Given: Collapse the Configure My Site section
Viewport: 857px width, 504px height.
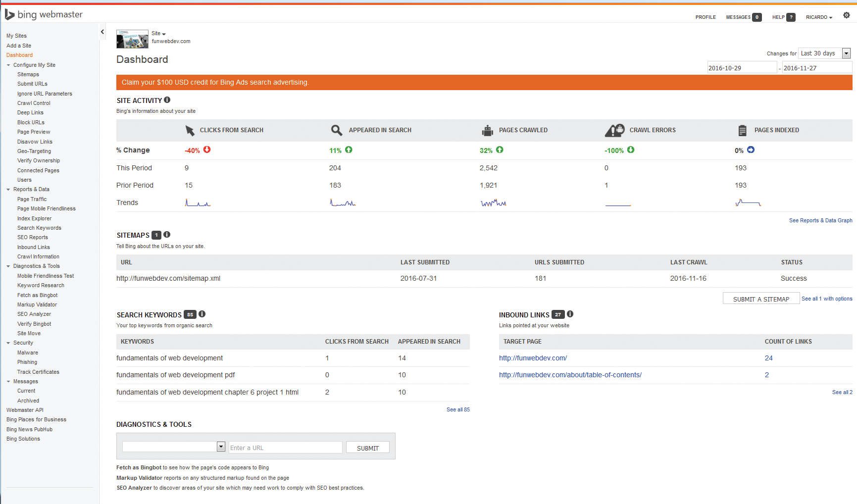Looking at the screenshot, I should 8,65.
